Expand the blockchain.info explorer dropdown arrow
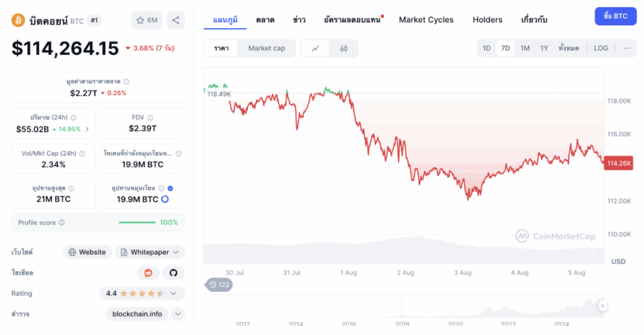The height and width of the screenshot is (335, 644). coord(178,314)
